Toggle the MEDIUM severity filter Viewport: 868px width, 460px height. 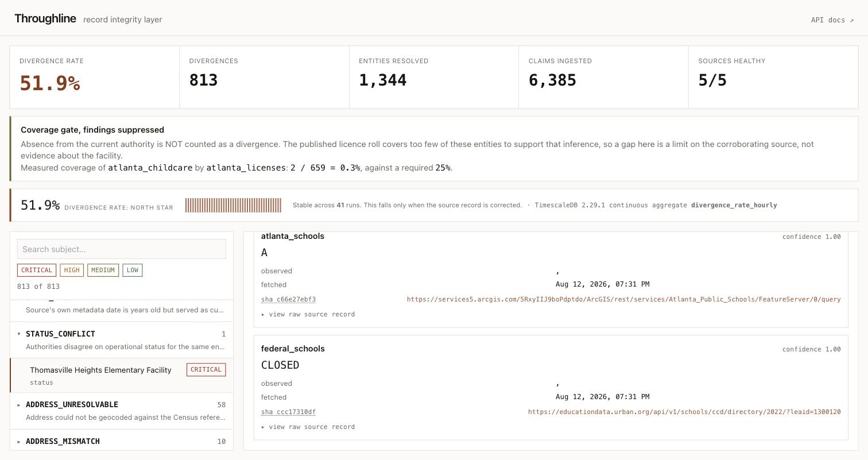(x=103, y=270)
